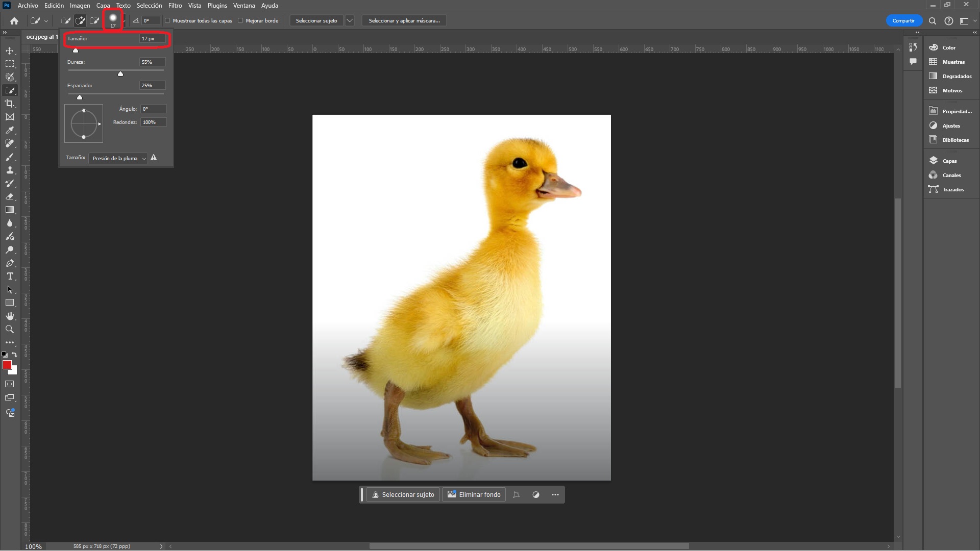
Task: Open the workspace switcher dropdown
Action: (x=966, y=21)
